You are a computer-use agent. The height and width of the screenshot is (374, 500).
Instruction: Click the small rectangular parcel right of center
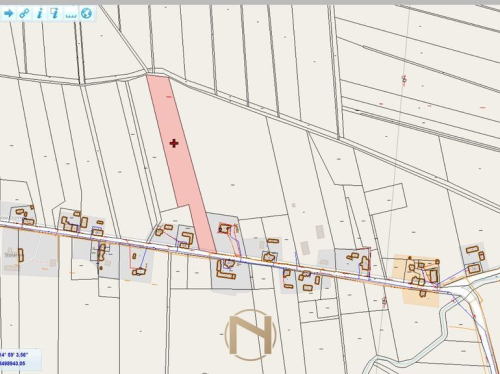coord(386,199)
